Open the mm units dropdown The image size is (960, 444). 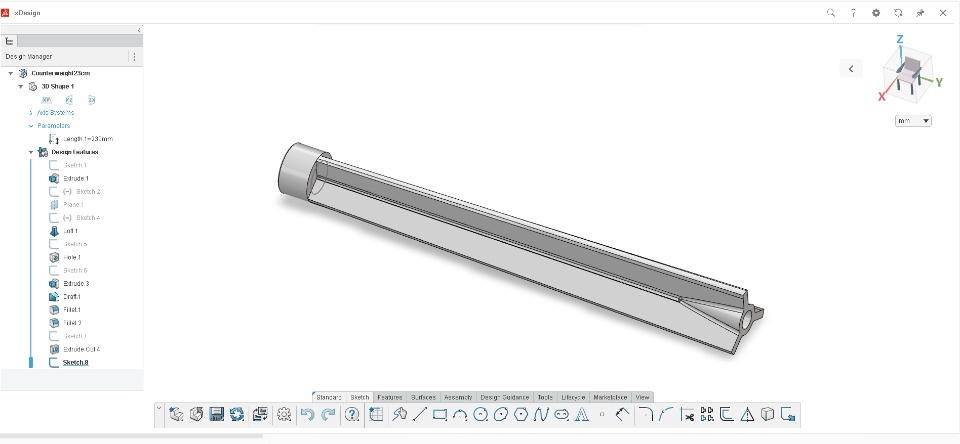pos(913,121)
